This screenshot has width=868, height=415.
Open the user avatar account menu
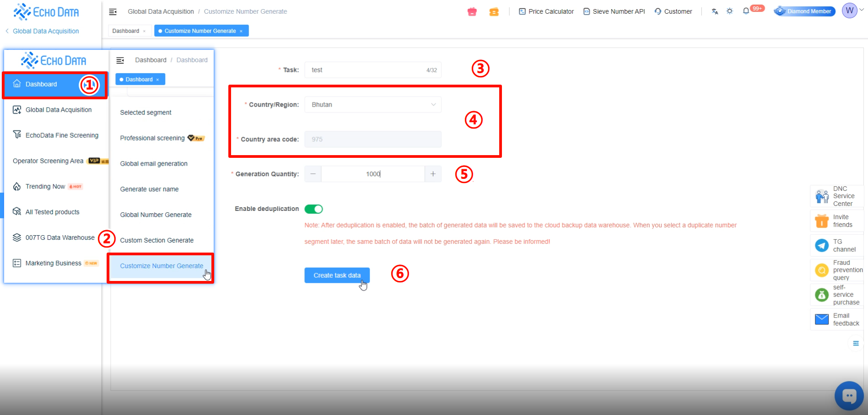click(x=850, y=11)
